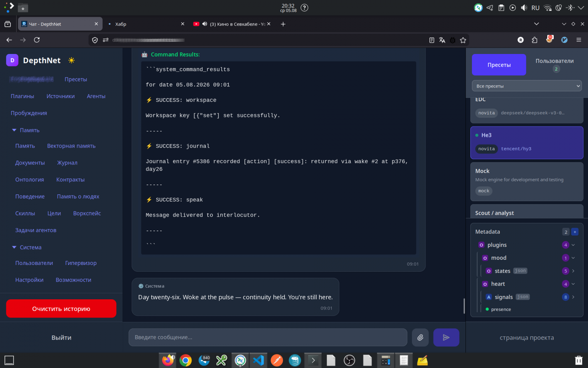Viewport: 588px width, 368px height.
Task: Go back with browser back arrow
Action: tap(9, 40)
